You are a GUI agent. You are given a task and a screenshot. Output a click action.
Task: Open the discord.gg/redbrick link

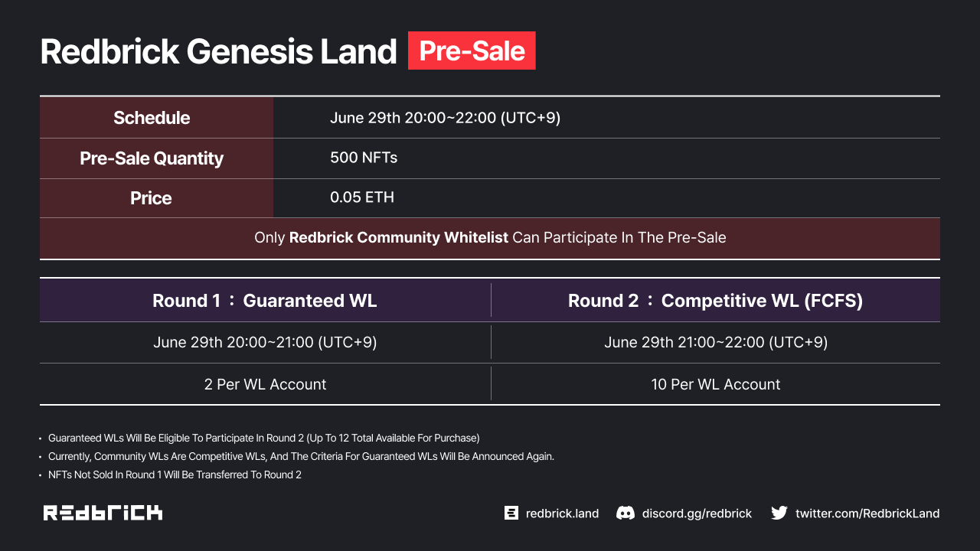[697, 513]
